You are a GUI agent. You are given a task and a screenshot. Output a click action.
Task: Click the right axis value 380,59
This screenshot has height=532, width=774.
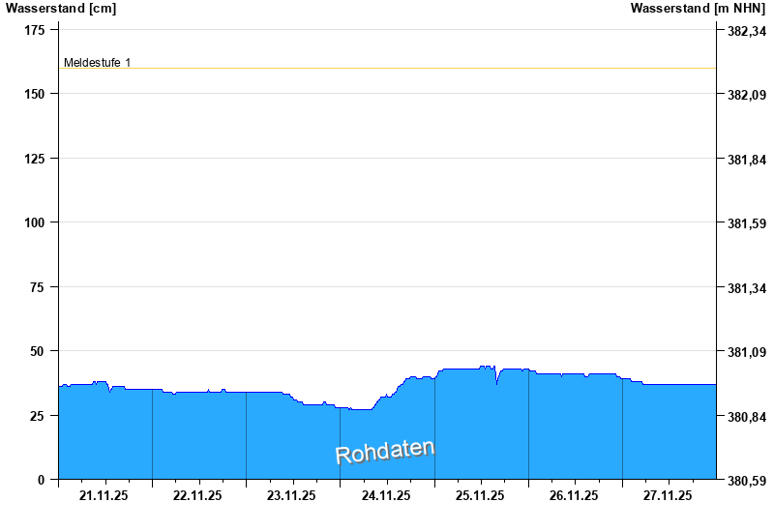pos(747,481)
